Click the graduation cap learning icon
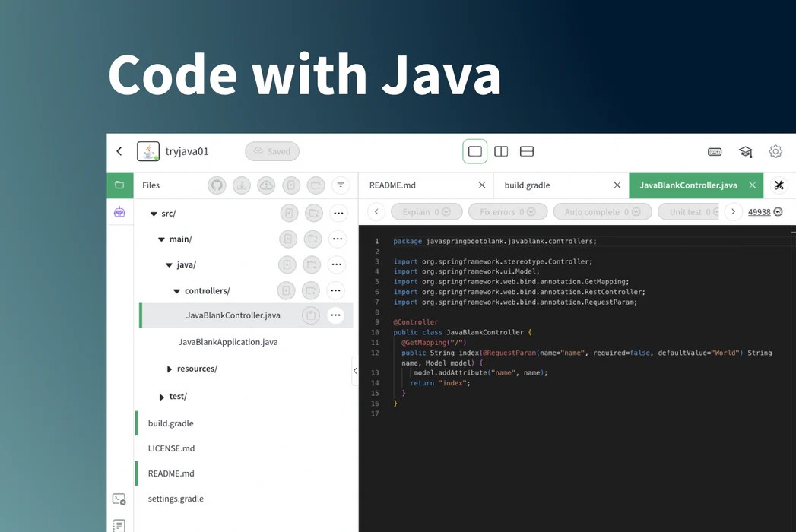The image size is (796, 532). click(x=746, y=151)
